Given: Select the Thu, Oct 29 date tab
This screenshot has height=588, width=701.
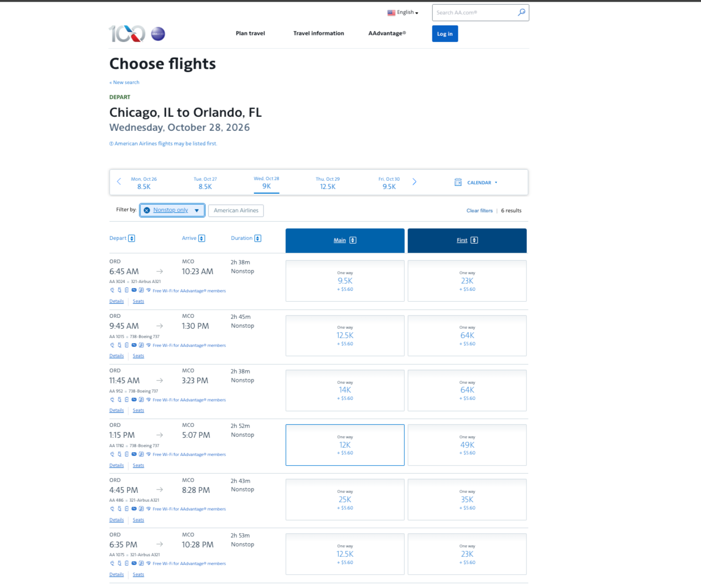Looking at the screenshot, I should (x=327, y=183).
